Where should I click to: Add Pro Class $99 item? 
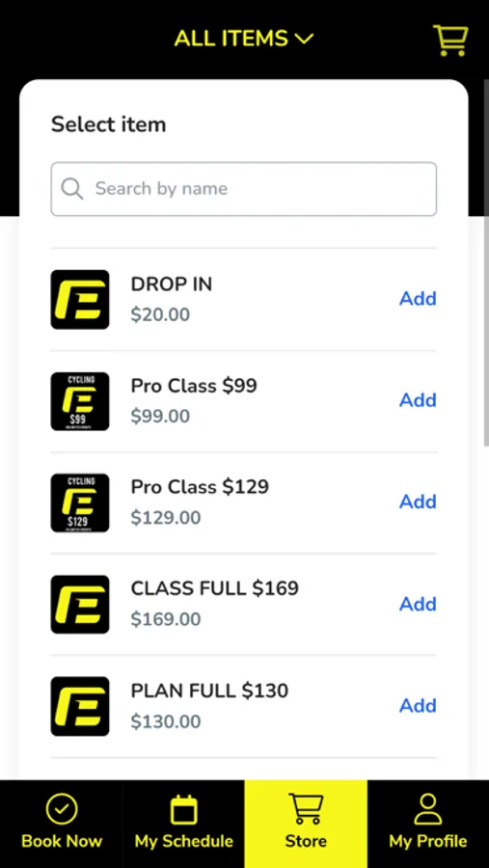(419, 400)
